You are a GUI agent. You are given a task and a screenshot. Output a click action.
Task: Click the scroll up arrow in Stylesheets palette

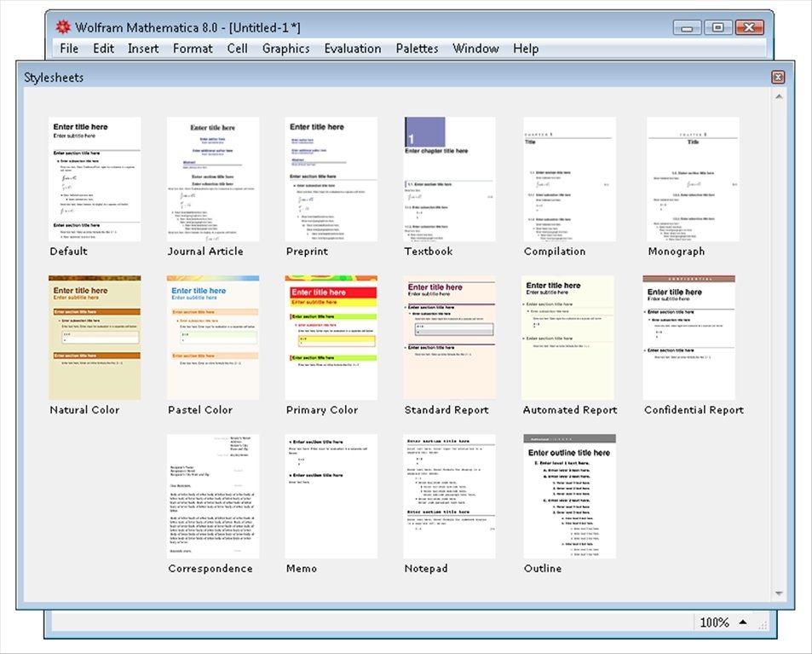click(x=778, y=97)
